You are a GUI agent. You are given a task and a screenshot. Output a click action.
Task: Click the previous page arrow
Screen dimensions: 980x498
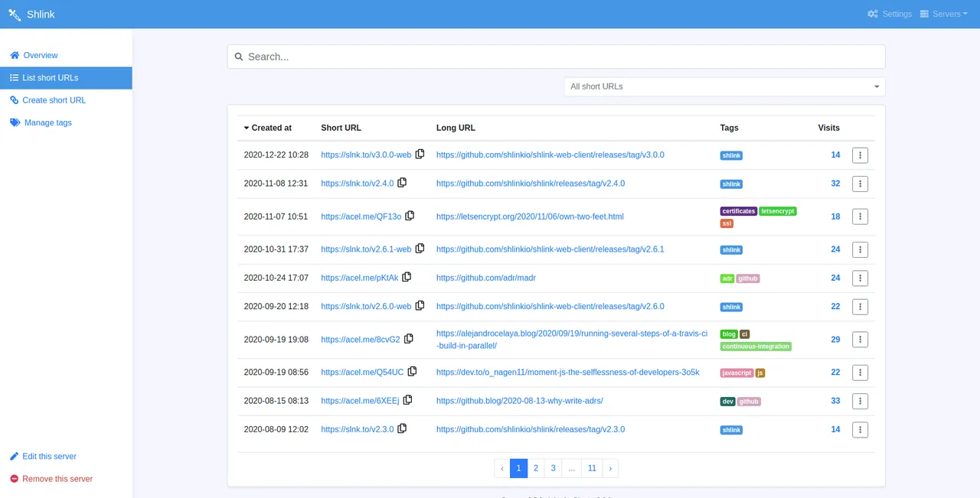point(502,468)
